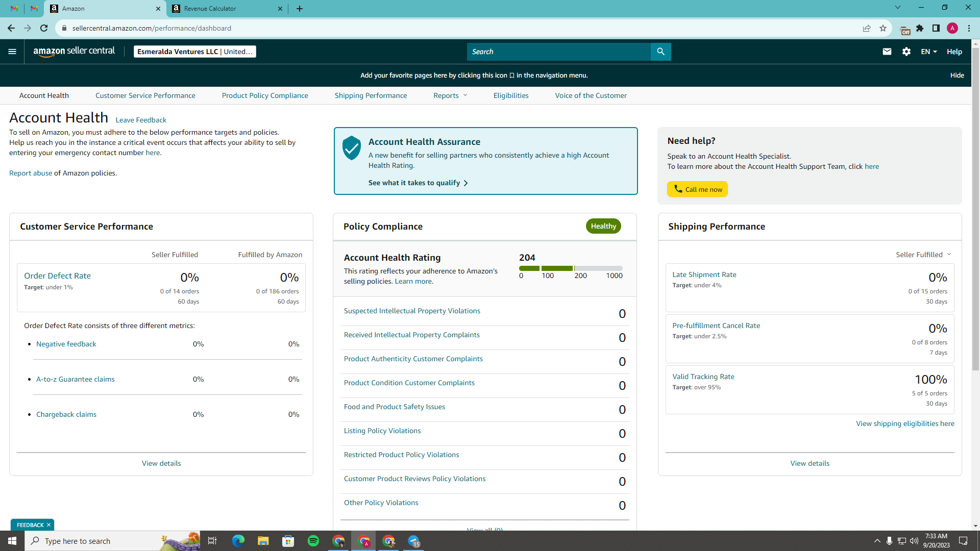Focus the Seller Central search field
The image size is (980, 551).
tap(559, 52)
